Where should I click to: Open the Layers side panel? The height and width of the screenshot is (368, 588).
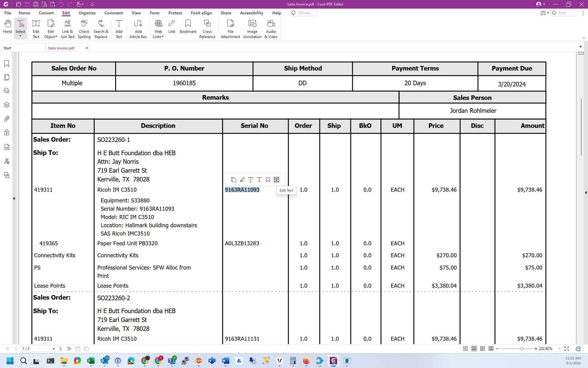point(6,105)
